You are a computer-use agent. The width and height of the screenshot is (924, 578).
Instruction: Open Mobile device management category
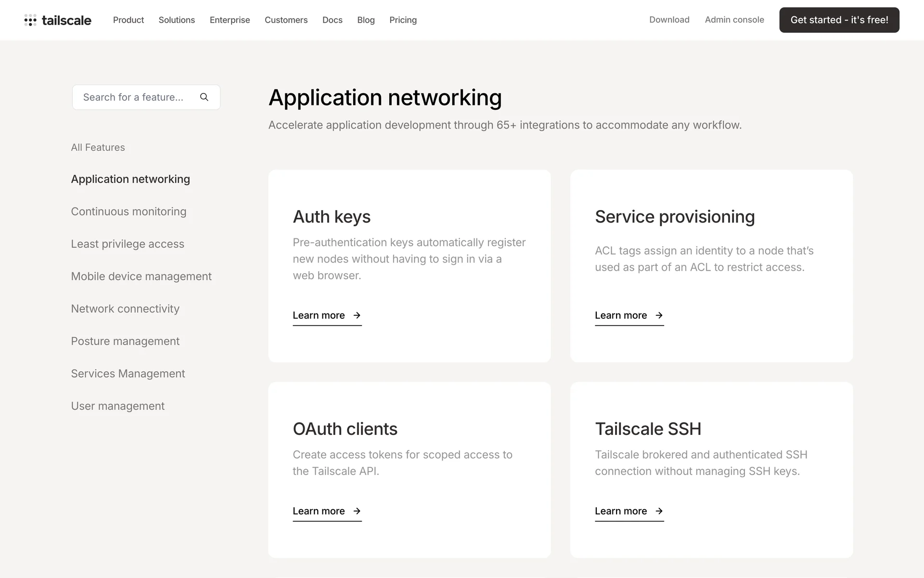[141, 276]
